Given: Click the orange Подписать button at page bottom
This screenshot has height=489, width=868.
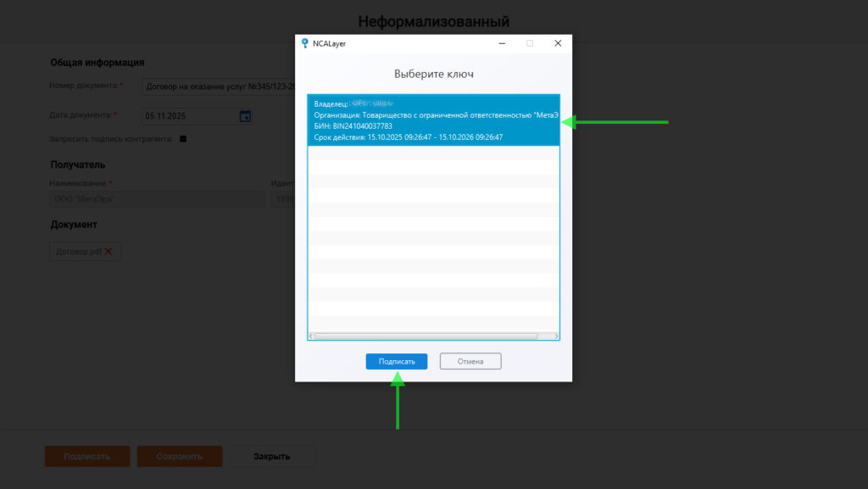Looking at the screenshot, I should [87, 457].
